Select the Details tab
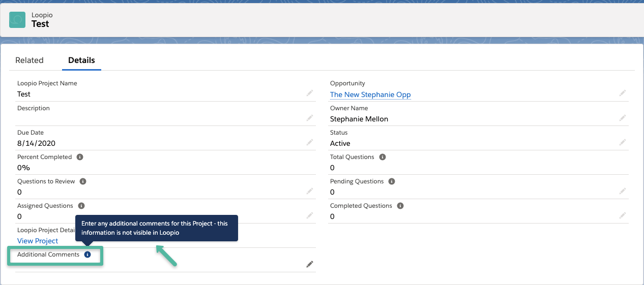Screen dimensions: 644x285 click(81, 60)
